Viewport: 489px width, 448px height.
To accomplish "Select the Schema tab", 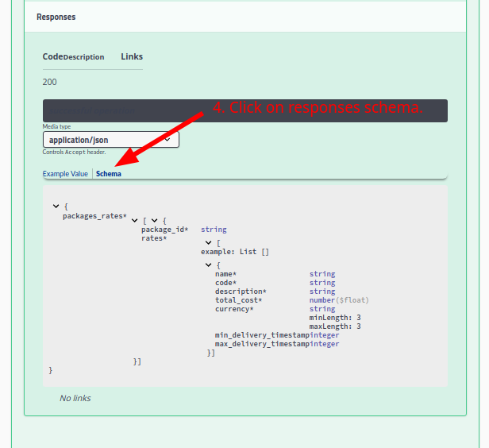I will point(109,173).
